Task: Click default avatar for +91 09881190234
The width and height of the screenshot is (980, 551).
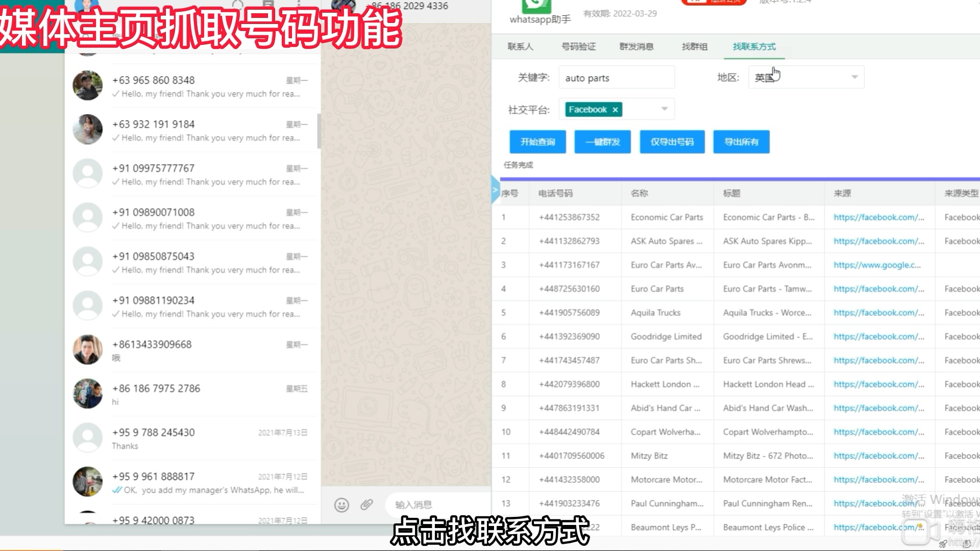Action: pos(88,306)
